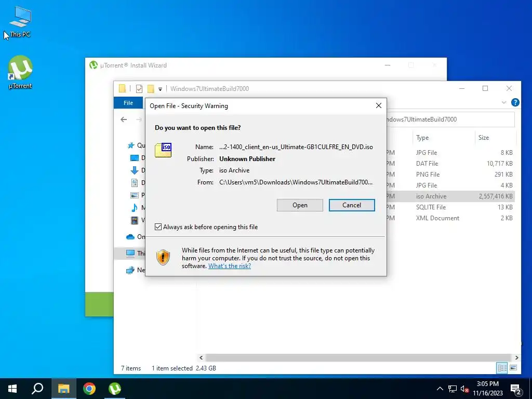This screenshot has width=532, height=399.
Task: Switch to details view layout icon
Action: point(502,368)
